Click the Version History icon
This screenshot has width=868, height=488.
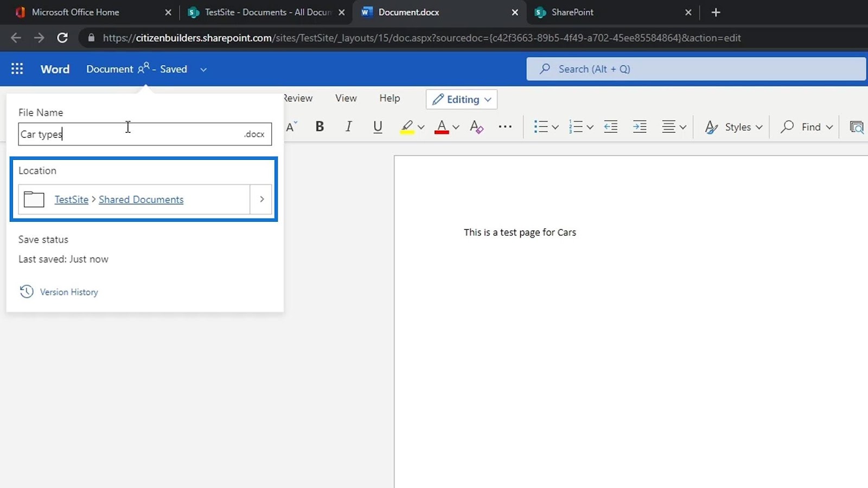click(27, 292)
